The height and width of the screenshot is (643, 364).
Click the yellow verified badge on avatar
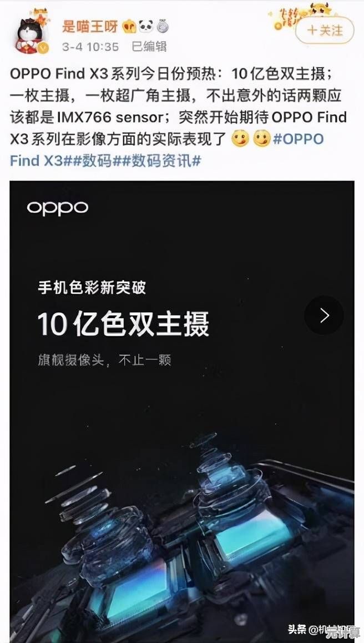point(44,48)
